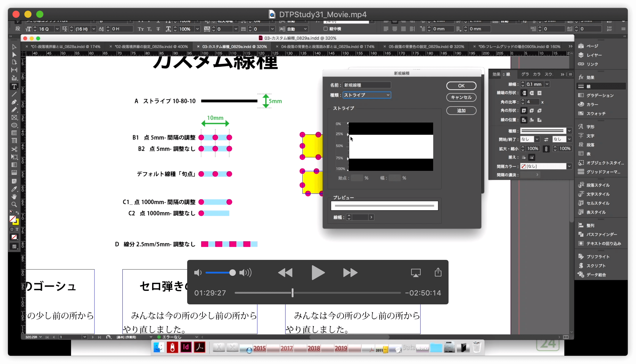The width and height of the screenshot is (636, 364).
Task: Select the Direct Selection tool
Action: click(x=14, y=55)
